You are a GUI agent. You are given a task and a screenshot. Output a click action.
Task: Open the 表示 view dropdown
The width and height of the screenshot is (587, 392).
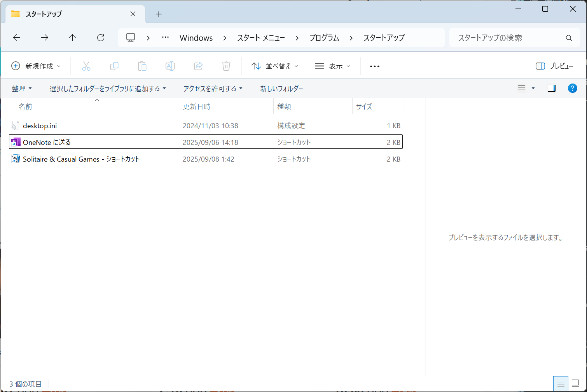click(x=332, y=66)
